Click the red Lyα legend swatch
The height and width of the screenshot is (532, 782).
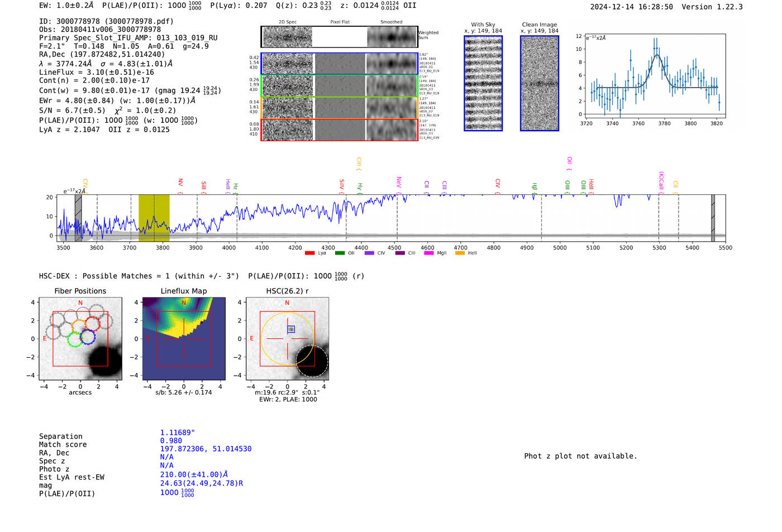[309, 253]
